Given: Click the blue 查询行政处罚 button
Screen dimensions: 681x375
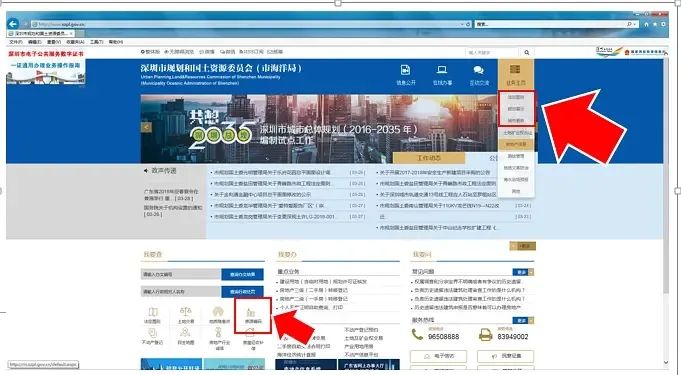Looking at the screenshot, I should click(242, 292).
